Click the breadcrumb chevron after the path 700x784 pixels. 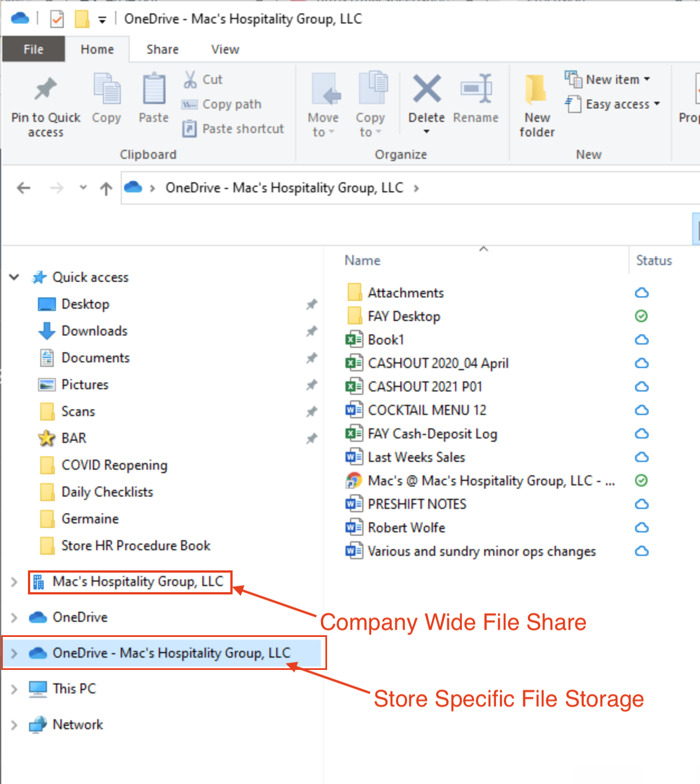[x=416, y=188]
